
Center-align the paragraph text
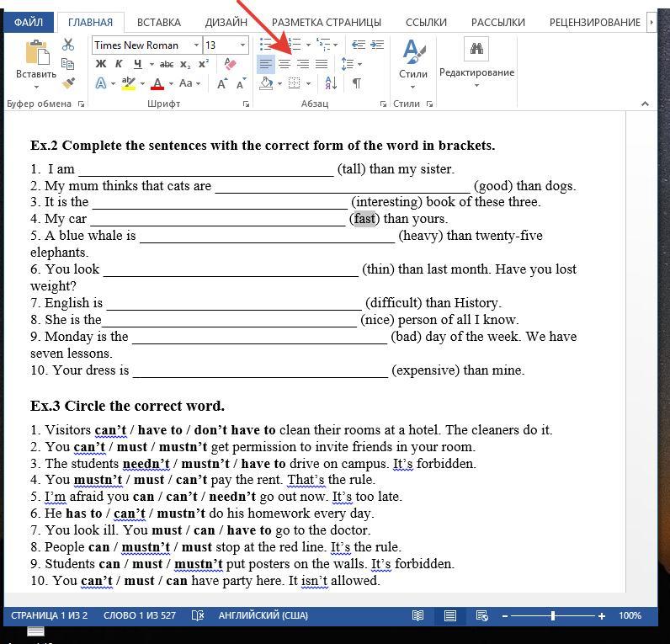click(x=284, y=64)
